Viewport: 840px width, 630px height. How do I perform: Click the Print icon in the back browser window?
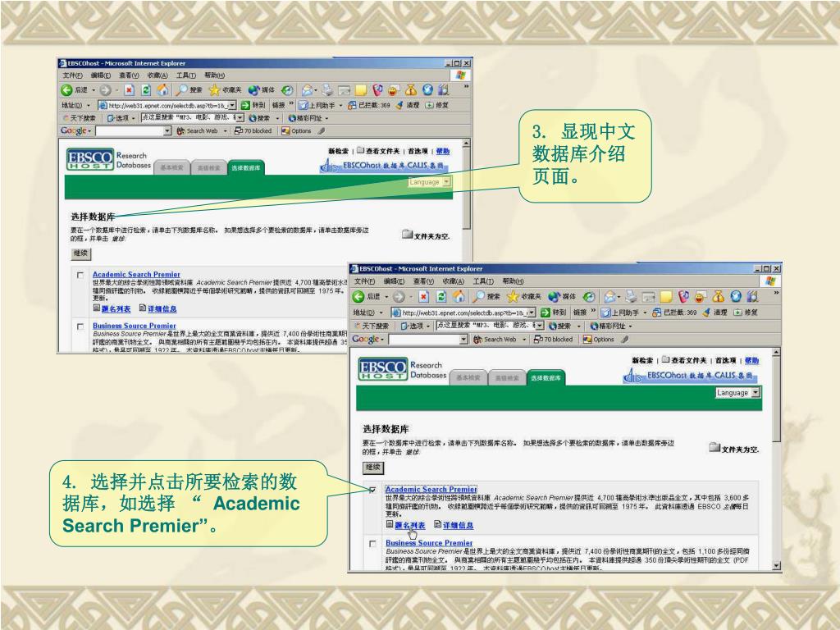(x=326, y=90)
